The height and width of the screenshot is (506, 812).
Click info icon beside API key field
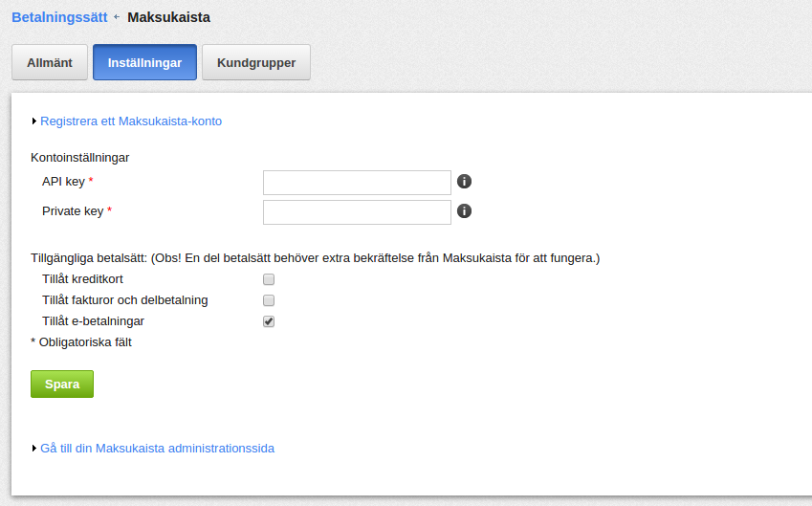(x=464, y=182)
